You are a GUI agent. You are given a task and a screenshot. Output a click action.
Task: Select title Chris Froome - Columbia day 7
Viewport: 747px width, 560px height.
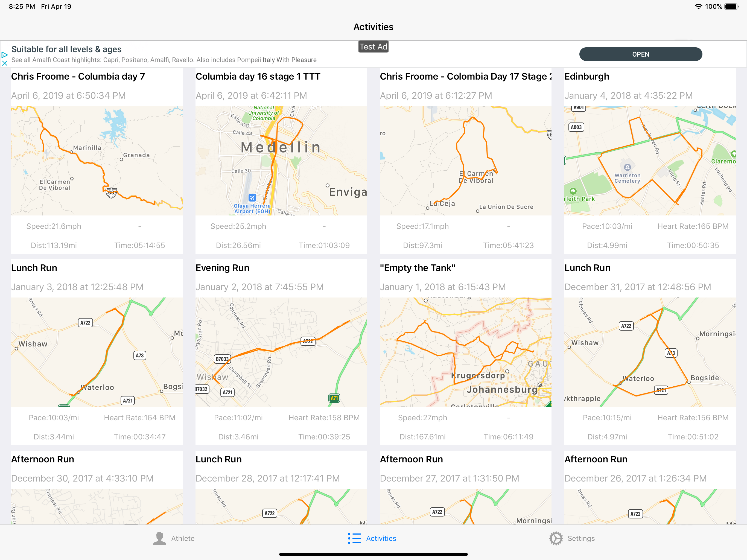(78, 77)
